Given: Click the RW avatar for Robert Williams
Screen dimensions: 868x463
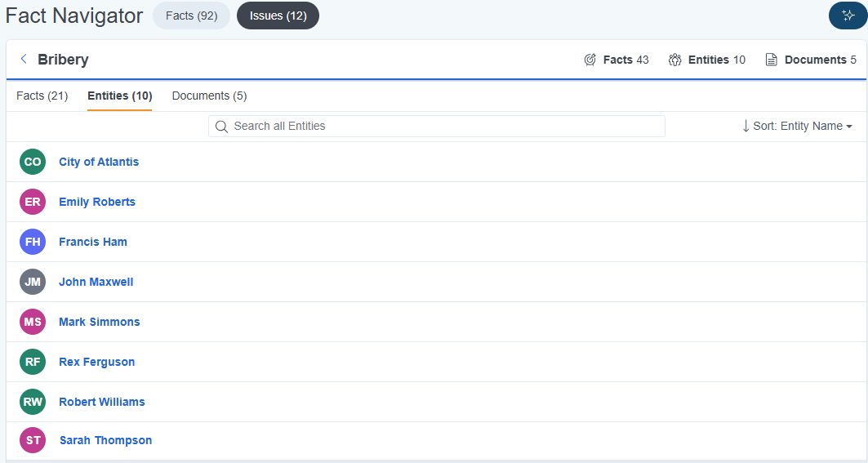Looking at the screenshot, I should (33, 402).
